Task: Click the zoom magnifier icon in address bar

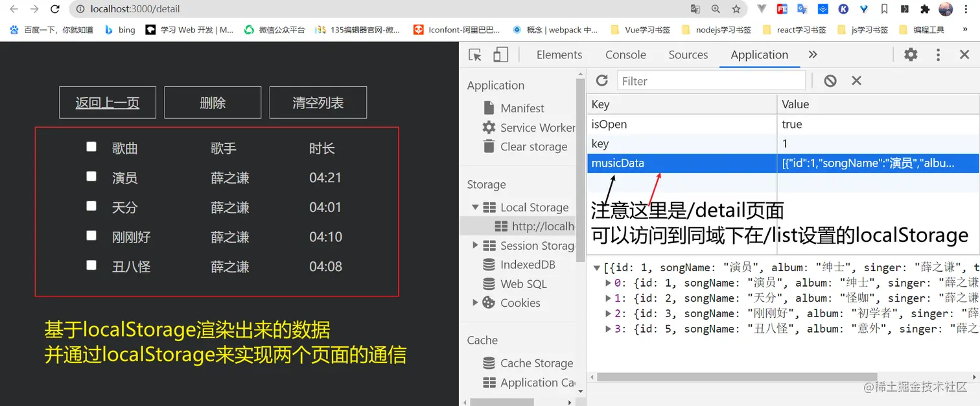Action: 716,9
